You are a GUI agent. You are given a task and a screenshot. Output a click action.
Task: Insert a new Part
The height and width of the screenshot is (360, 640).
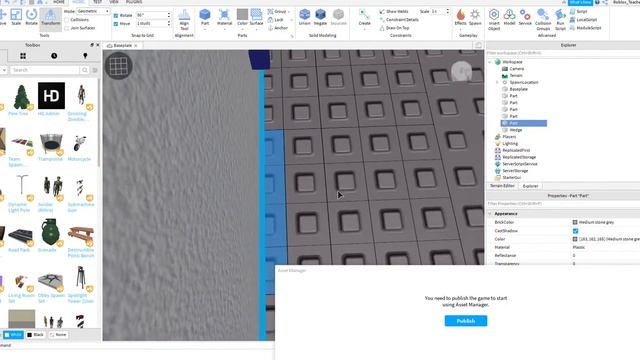(205, 18)
